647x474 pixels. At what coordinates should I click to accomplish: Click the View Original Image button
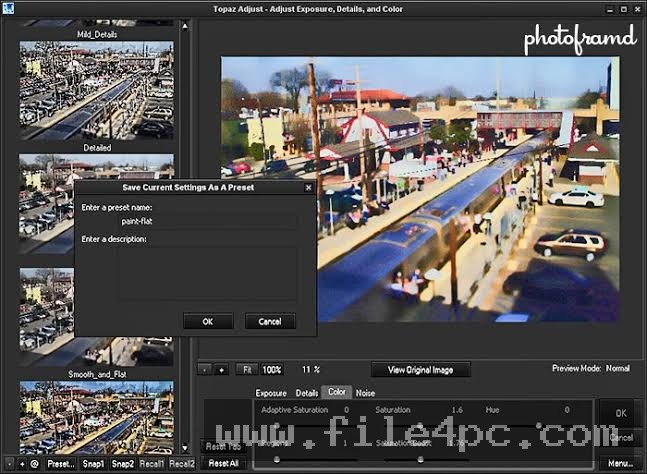point(420,370)
